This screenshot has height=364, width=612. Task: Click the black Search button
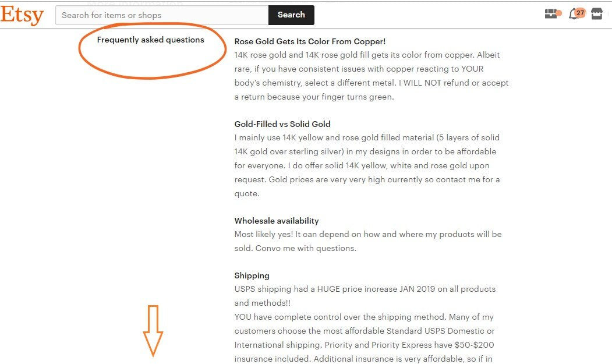coord(291,15)
